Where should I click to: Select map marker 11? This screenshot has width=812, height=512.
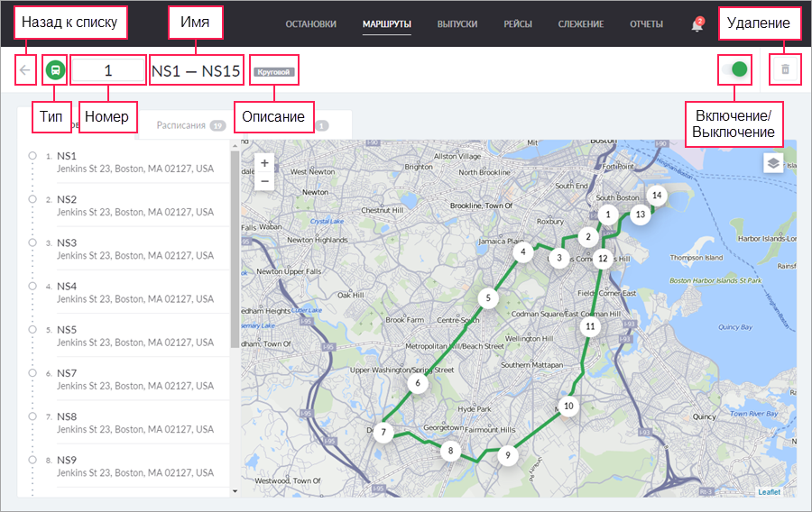(x=590, y=326)
